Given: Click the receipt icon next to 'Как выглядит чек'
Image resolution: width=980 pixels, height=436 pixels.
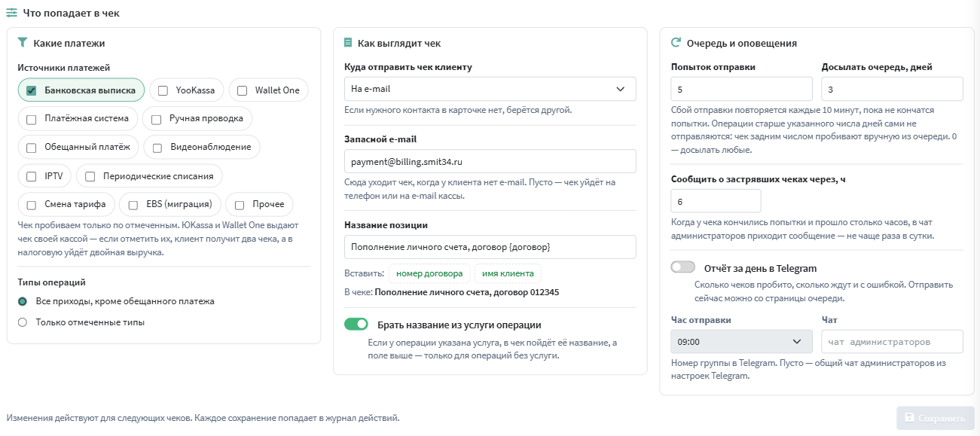Looking at the screenshot, I should (x=348, y=43).
